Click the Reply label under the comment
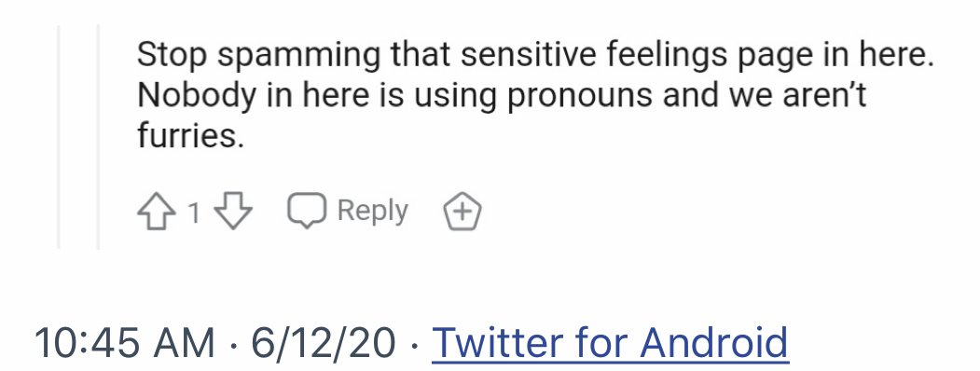980x371 pixels. point(372,211)
